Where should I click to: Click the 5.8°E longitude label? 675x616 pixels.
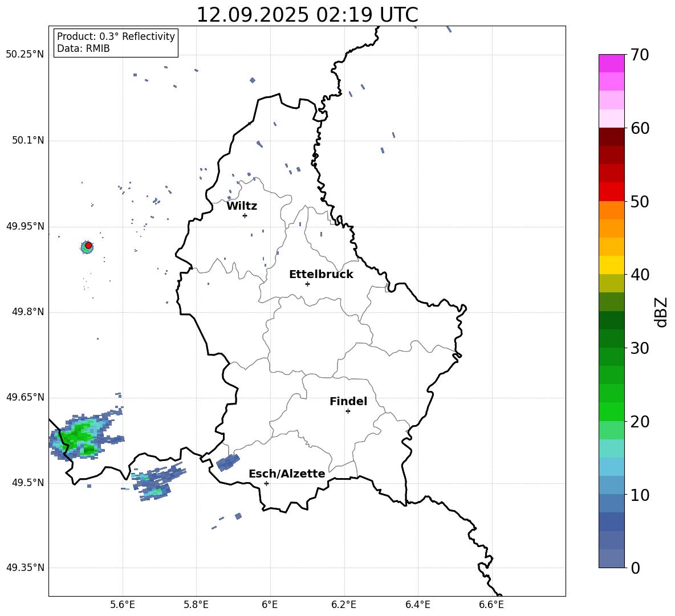point(196,605)
